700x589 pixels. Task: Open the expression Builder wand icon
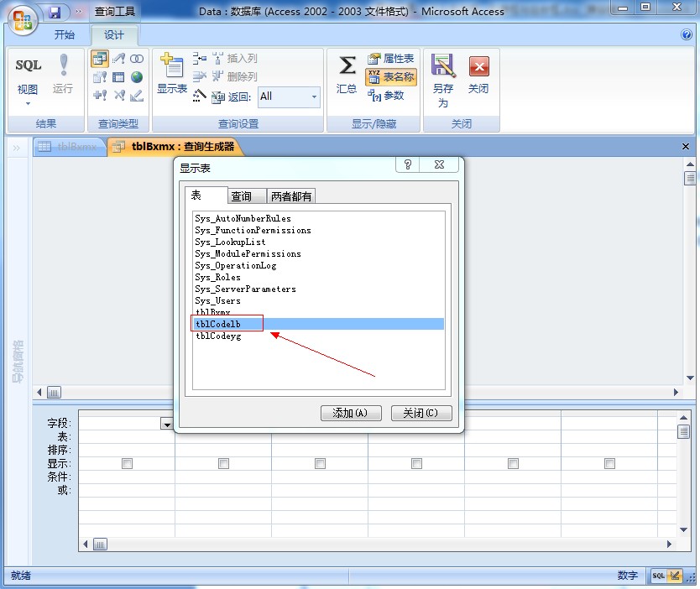[199, 96]
